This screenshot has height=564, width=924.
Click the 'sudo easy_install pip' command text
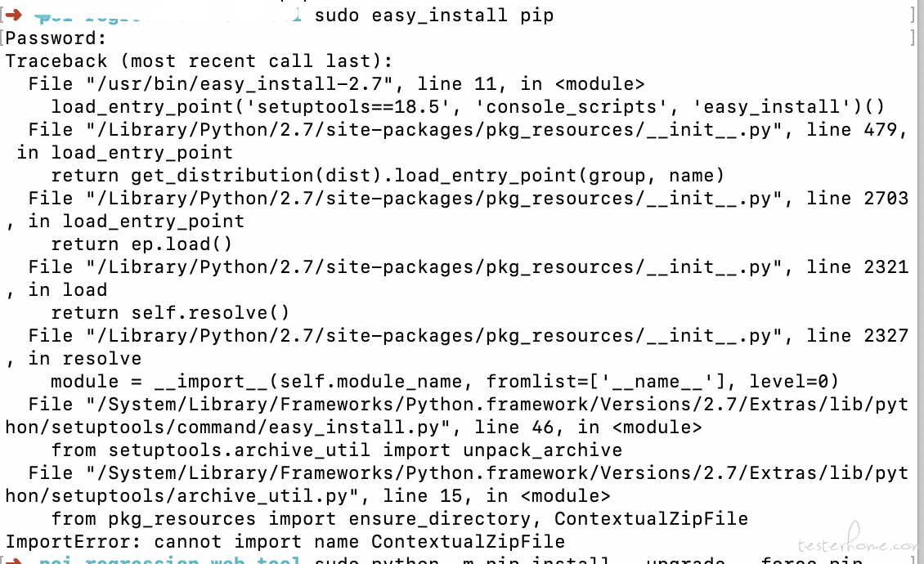click(433, 15)
